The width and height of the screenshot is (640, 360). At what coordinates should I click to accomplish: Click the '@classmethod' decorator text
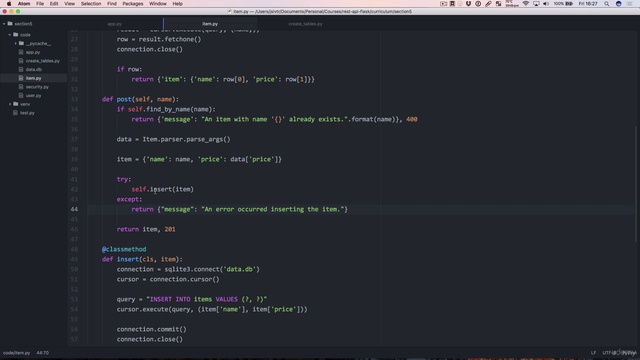coord(124,249)
